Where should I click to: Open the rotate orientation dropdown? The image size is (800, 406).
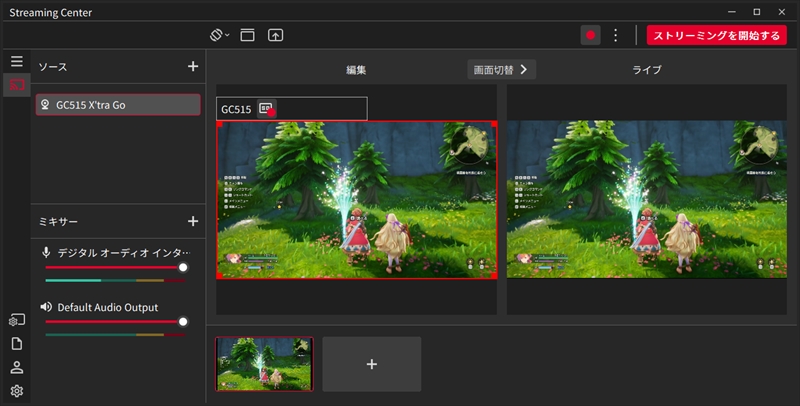[219, 35]
